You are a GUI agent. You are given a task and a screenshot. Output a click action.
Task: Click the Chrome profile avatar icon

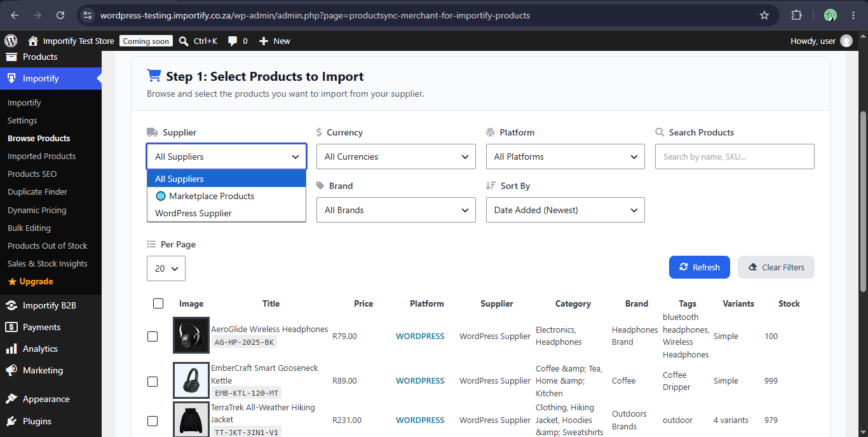[x=831, y=15]
